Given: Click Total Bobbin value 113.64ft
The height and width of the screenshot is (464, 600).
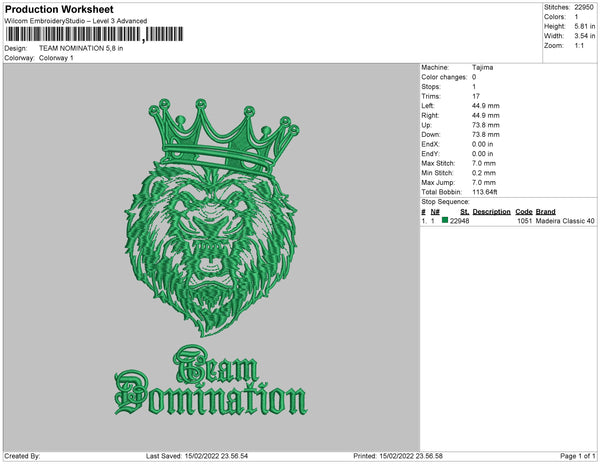Looking at the screenshot, I should (x=485, y=192).
